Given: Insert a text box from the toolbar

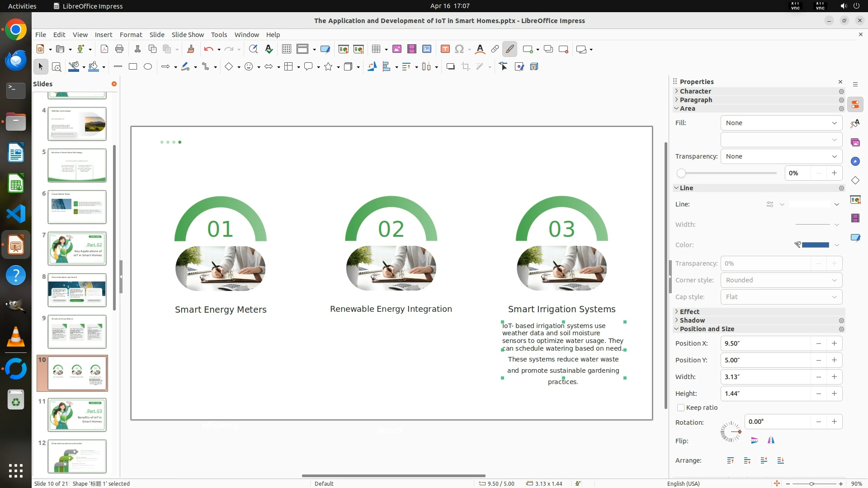Looking at the screenshot, I should (x=445, y=49).
